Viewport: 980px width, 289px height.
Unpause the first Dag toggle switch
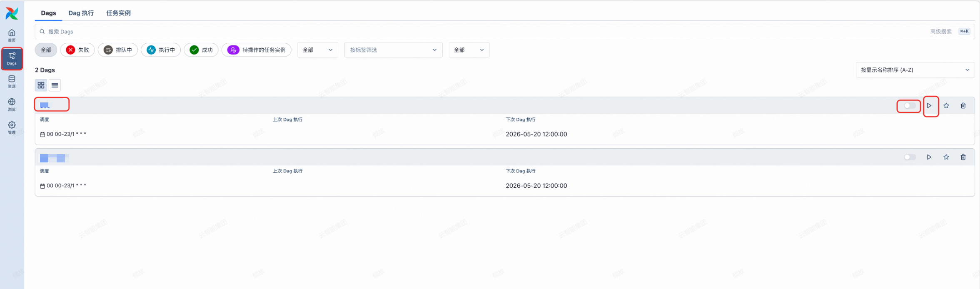click(x=910, y=106)
